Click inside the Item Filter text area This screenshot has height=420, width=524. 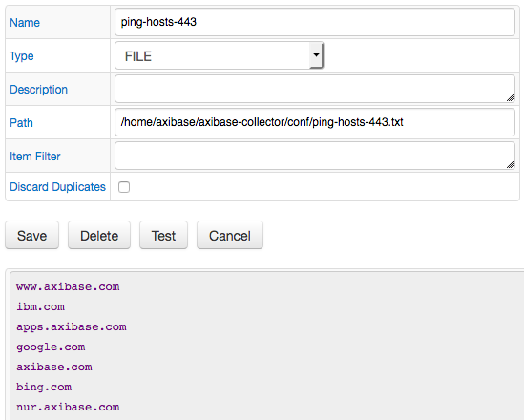[314, 156]
